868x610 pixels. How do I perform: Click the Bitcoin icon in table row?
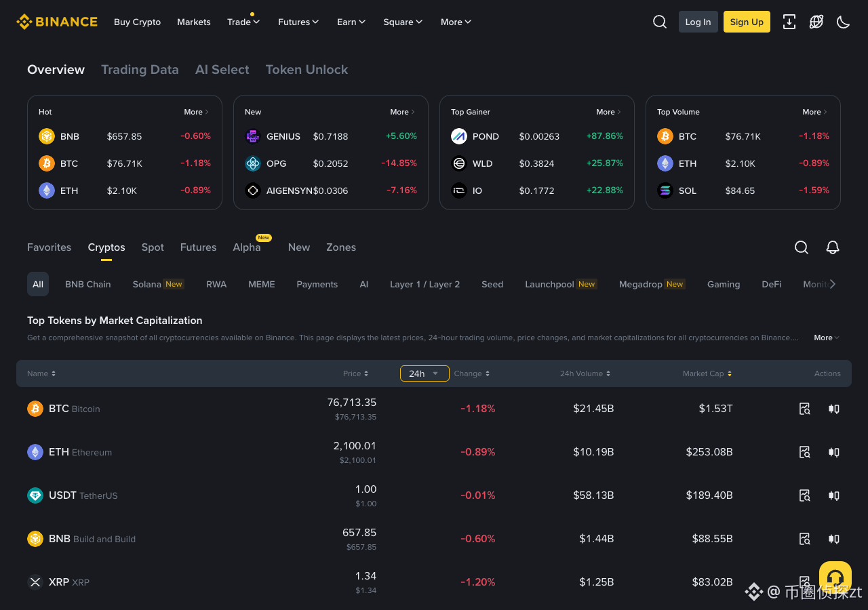tap(35, 409)
